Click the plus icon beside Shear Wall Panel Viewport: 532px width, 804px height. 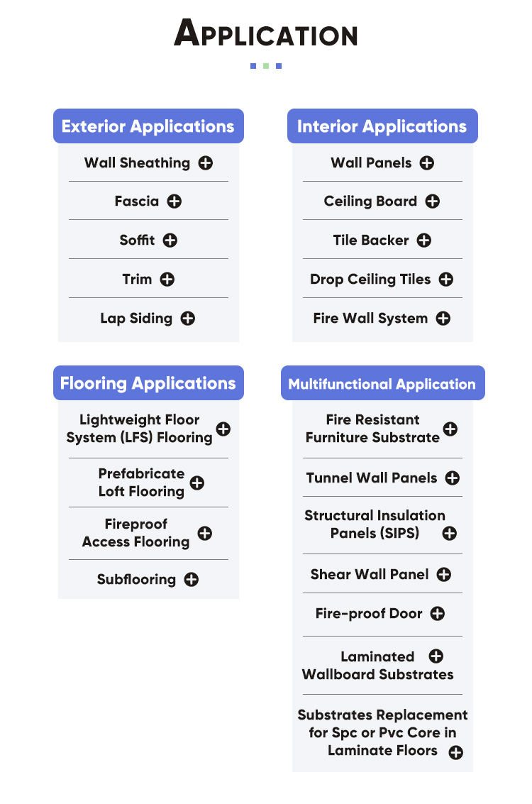click(444, 575)
